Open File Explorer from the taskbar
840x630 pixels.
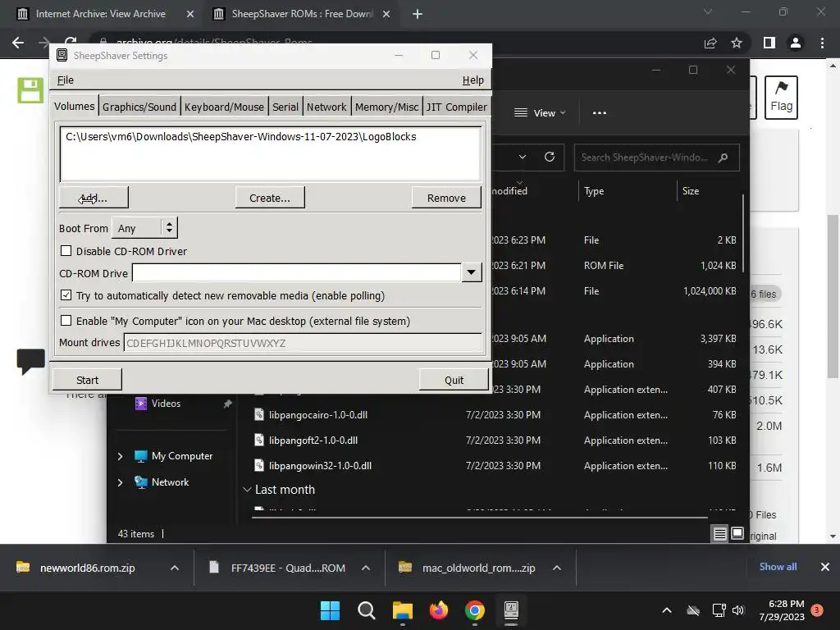[x=402, y=610]
